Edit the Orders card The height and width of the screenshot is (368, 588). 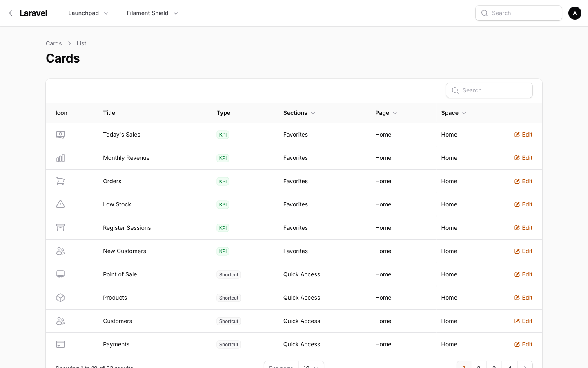[523, 181]
